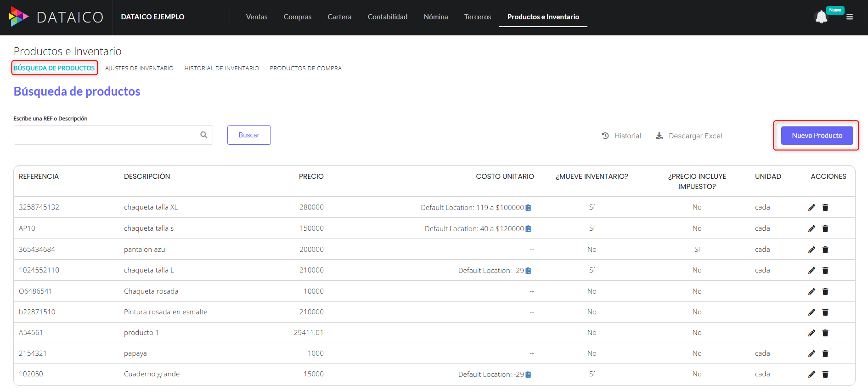
Task: Open inventory detail icon for chaqueta talla XL
Action: (x=528, y=208)
